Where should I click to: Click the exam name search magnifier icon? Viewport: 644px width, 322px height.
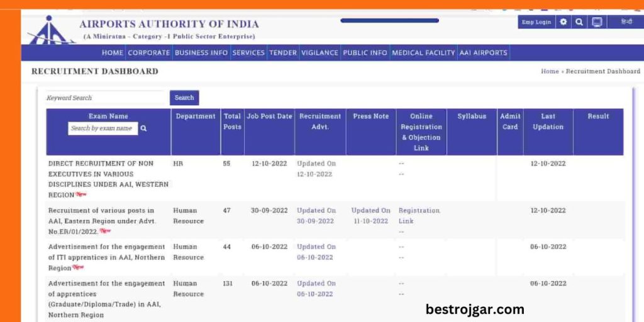point(143,128)
